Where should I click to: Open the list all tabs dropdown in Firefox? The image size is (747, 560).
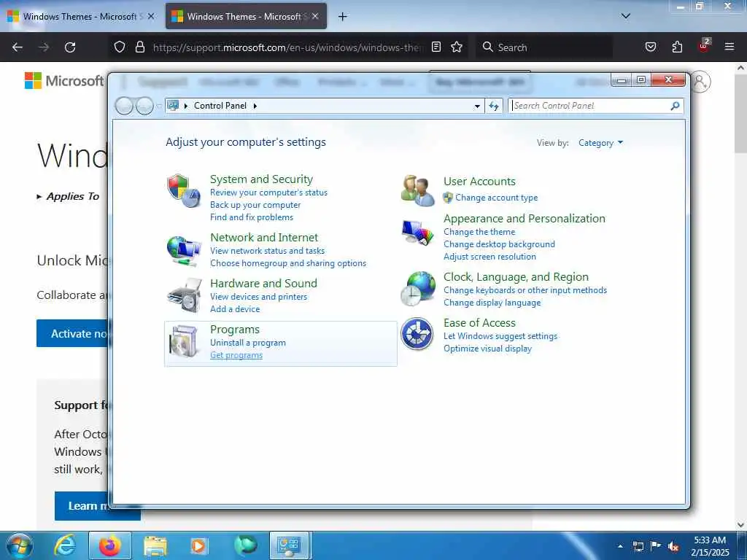coord(625,16)
